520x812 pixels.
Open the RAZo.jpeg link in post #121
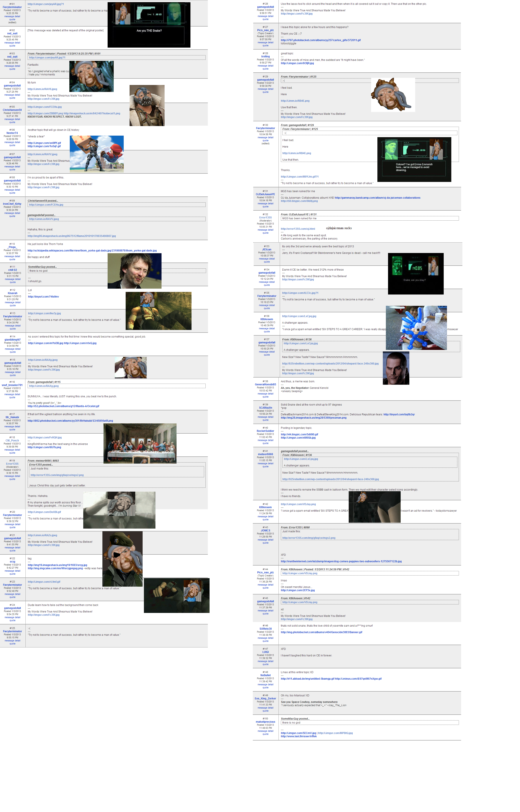tap(43, 536)
